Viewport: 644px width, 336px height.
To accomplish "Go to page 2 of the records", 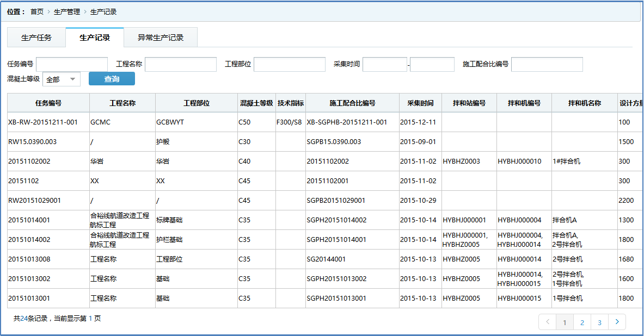I will pyautogui.click(x=582, y=322).
